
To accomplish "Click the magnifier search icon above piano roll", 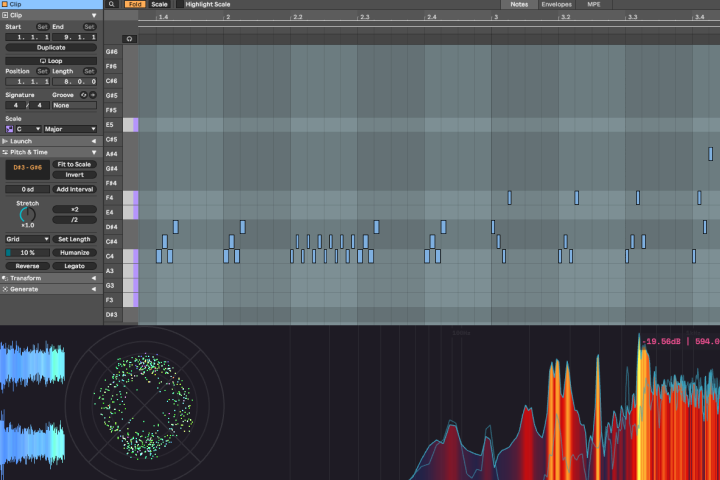I will tap(112, 4).
